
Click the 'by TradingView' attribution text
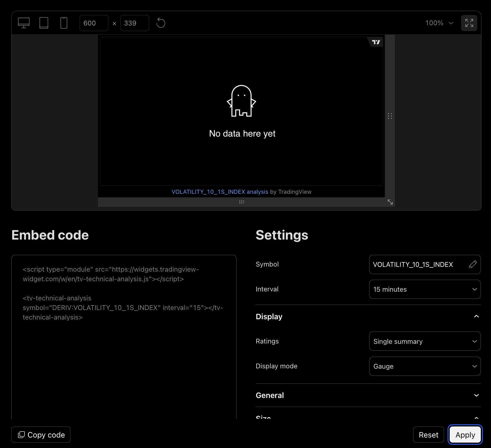pyautogui.click(x=291, y=192)
